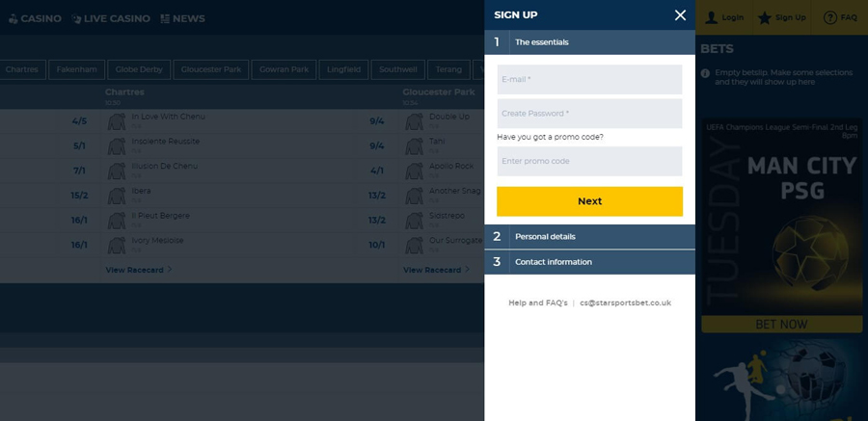Screen dimensions: 868x421
Task: Expand the Contact information step
Action: (x=589, y=262)
